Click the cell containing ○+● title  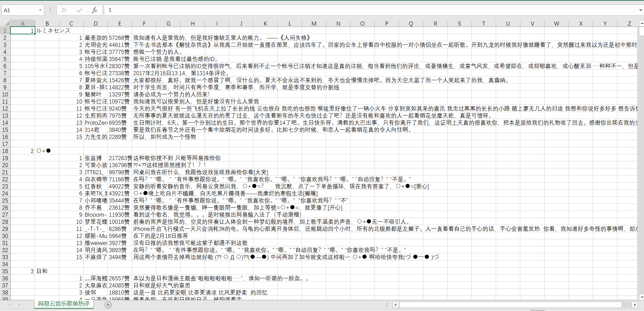[x=47, y=151]
